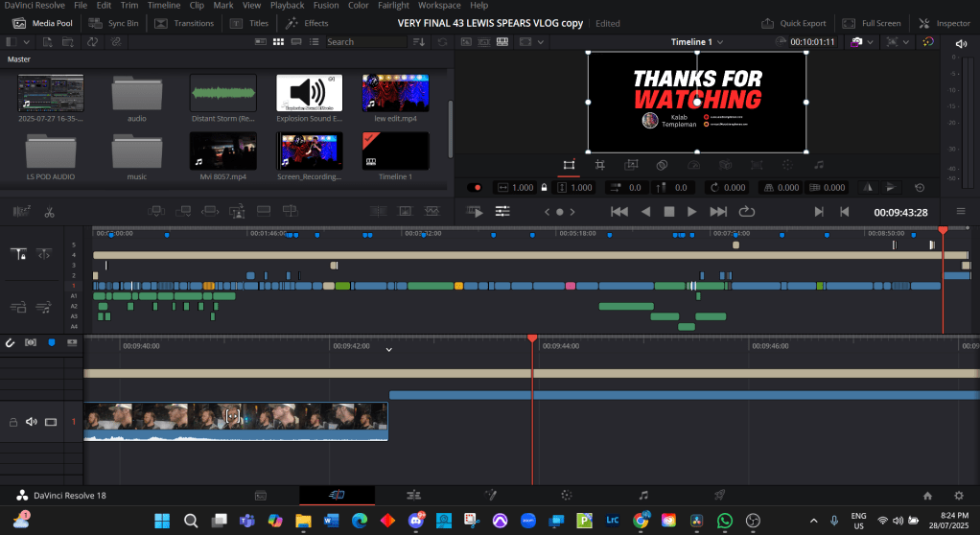Select the Crop tool below the viewer
The width and height of the screenshot is (980, 535).
[x=599, y=165]
